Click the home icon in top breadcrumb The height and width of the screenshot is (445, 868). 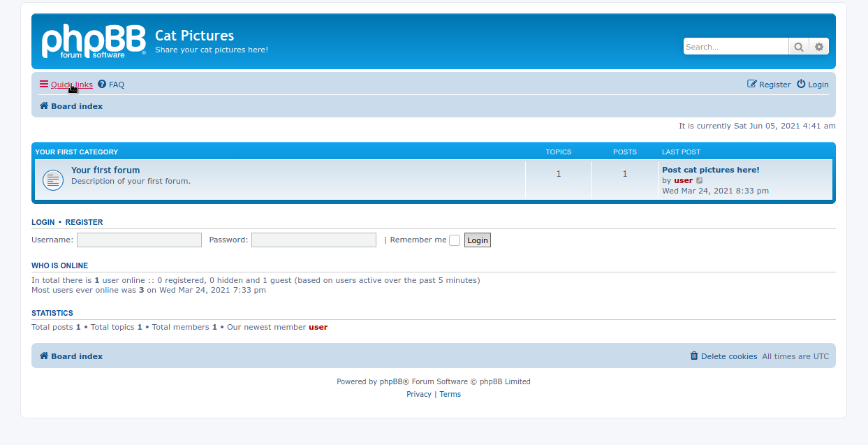tap(44, 106)
